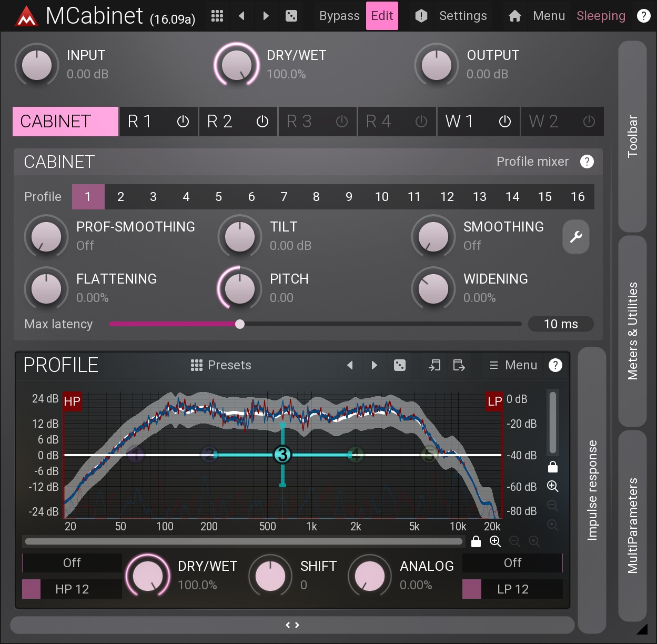Open the main presets grid next to MCabinet title
The height and width of the screenshot is (644, 657).
pos(217,16)
